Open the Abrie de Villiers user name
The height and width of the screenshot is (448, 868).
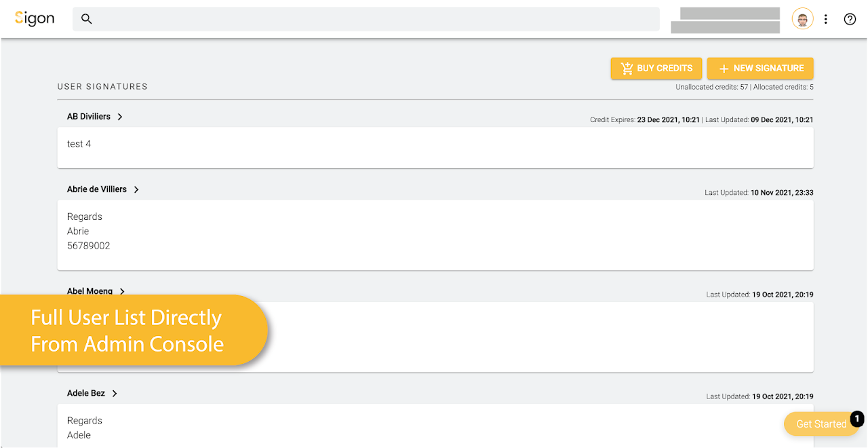97,189
